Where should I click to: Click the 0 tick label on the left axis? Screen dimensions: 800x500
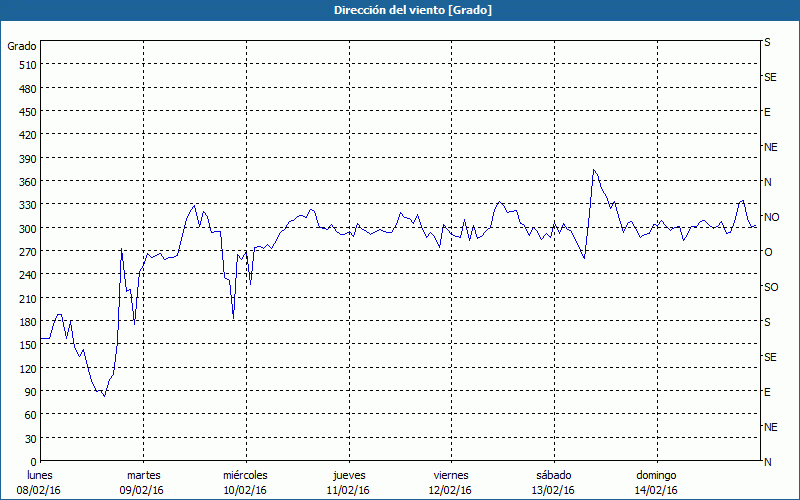pyautogui.click(x=33, y=462)
